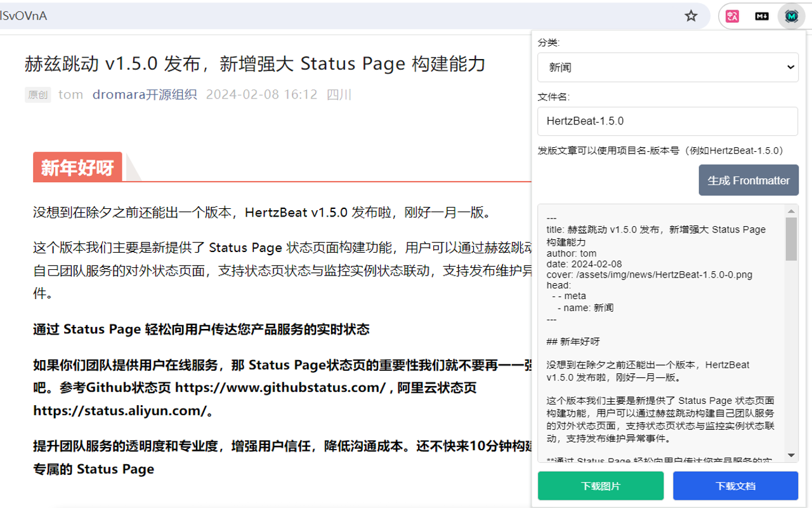Click the '- name: 新闻' frontmatter line

click(x=586, y=308)
